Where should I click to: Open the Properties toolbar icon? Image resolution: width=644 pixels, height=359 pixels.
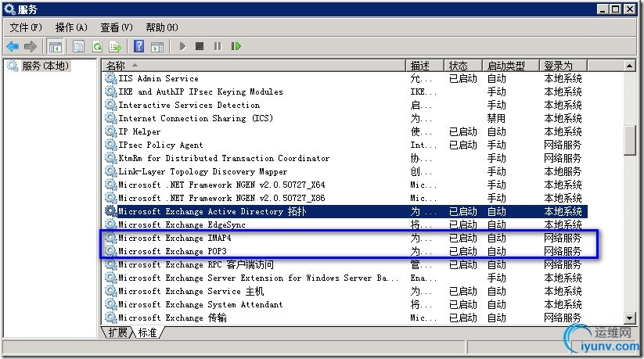point(78,46)
